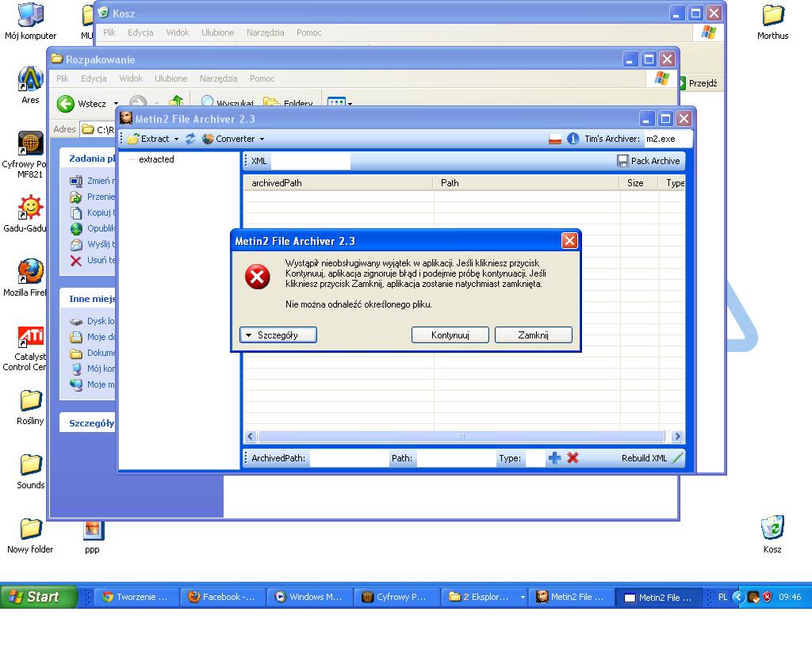The image size is (812, 646).
Task: Click Kontynuuj button in error dialog
Action: coord(450,335)
